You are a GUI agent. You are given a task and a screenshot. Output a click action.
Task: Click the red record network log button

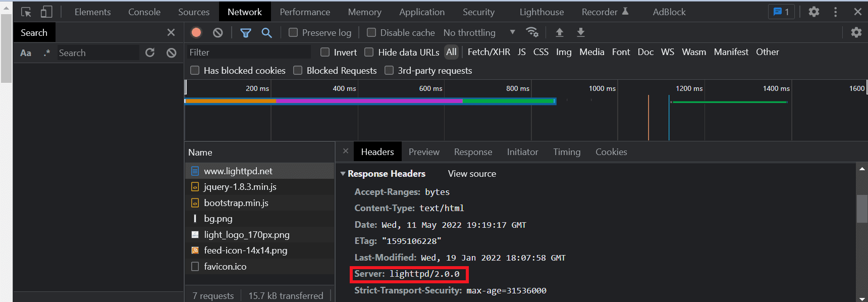(x=196, y=33)
